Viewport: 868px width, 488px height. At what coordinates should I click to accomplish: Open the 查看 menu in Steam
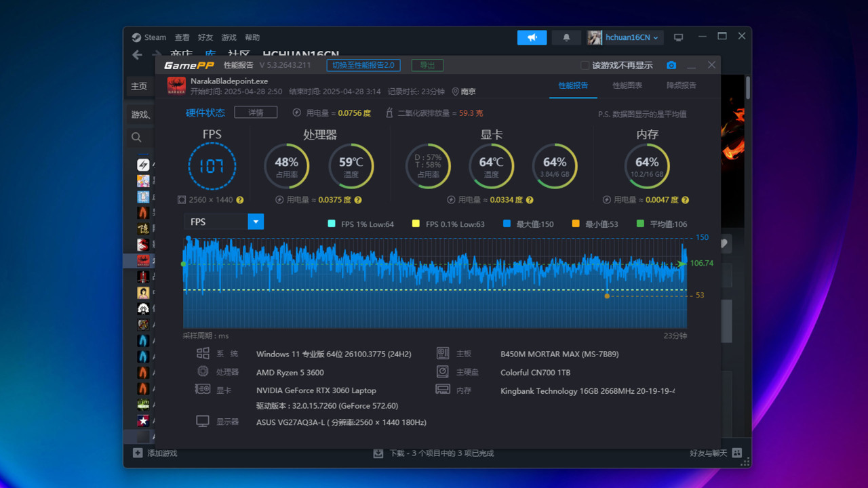(x=182, y=38)
